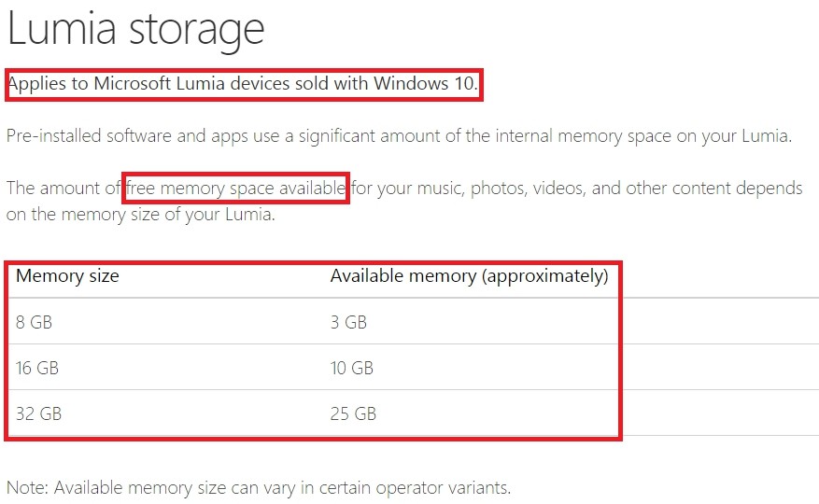Click the 'free memory space available' highlighted phrase
This screenshot has width=819, height=504.
(236, 188)
